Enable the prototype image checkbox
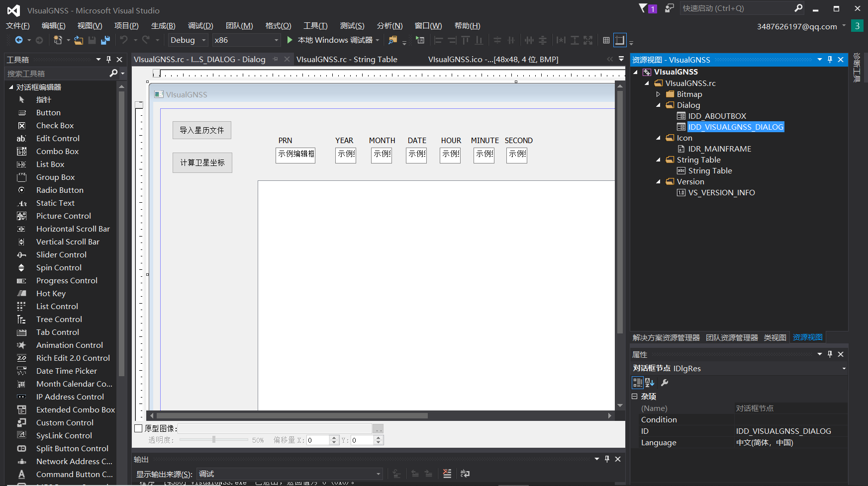Viewport: 868px width, 486px height. pyautogui.click(x=139, y=428)
